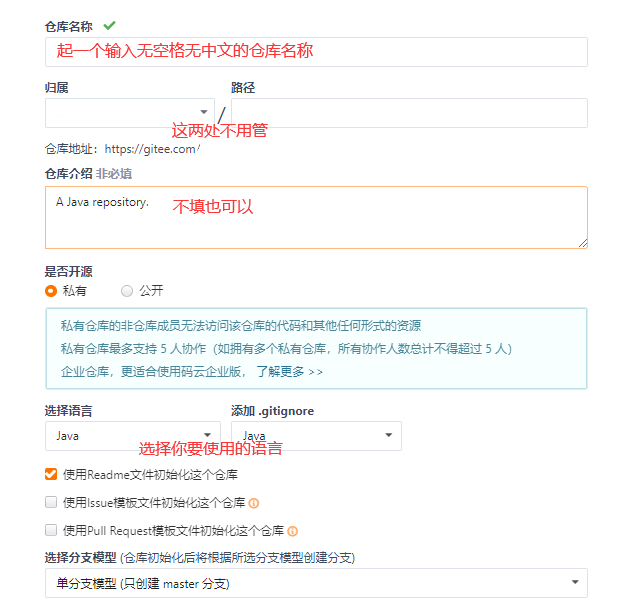Click the resize grip of description box
Image resolution: width=633 pixels, height=612 pixels.
tap(583, 243)
